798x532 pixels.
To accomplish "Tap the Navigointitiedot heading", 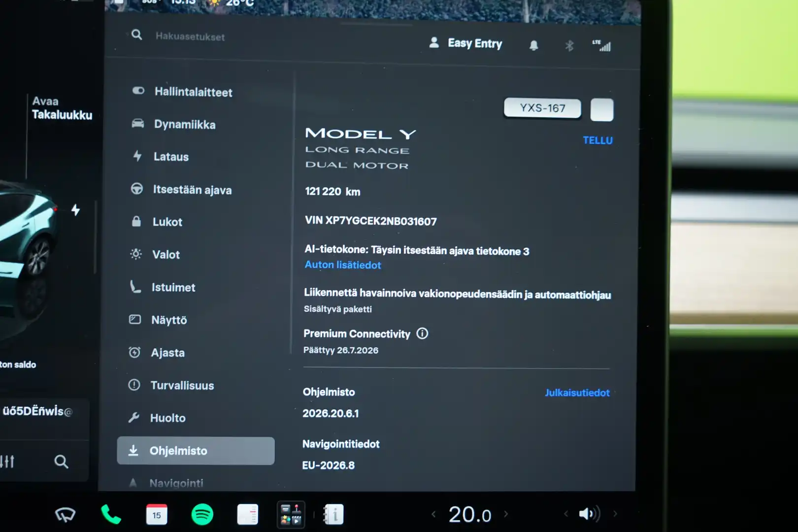I will point(341,444).
